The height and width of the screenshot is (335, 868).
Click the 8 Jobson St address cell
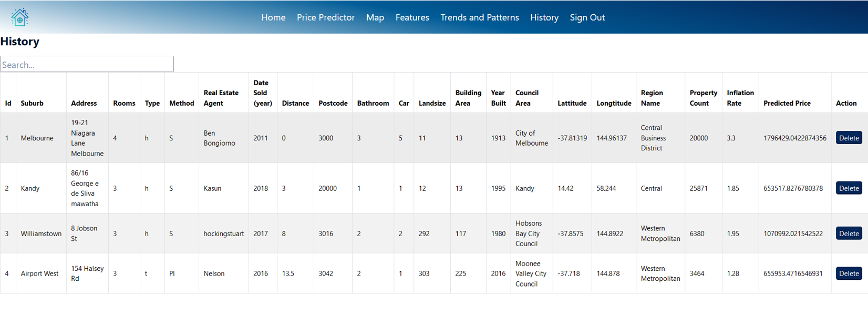click(x=84, y=234)
